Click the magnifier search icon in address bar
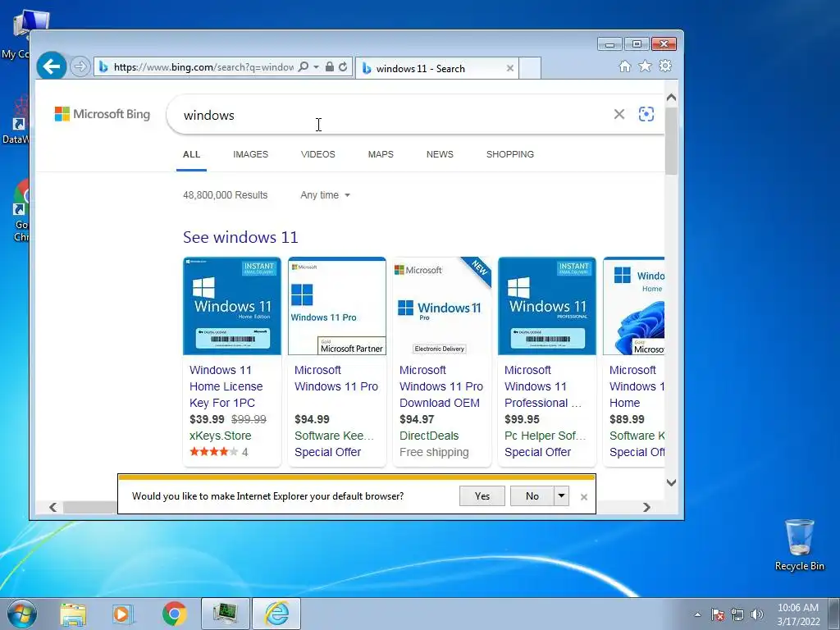Screen dimensions: 840x630 click(x=304, y=66)
